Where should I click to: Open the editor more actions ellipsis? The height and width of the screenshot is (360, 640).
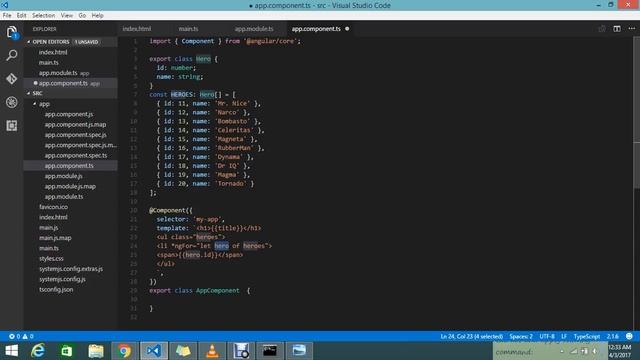[631, 29]
